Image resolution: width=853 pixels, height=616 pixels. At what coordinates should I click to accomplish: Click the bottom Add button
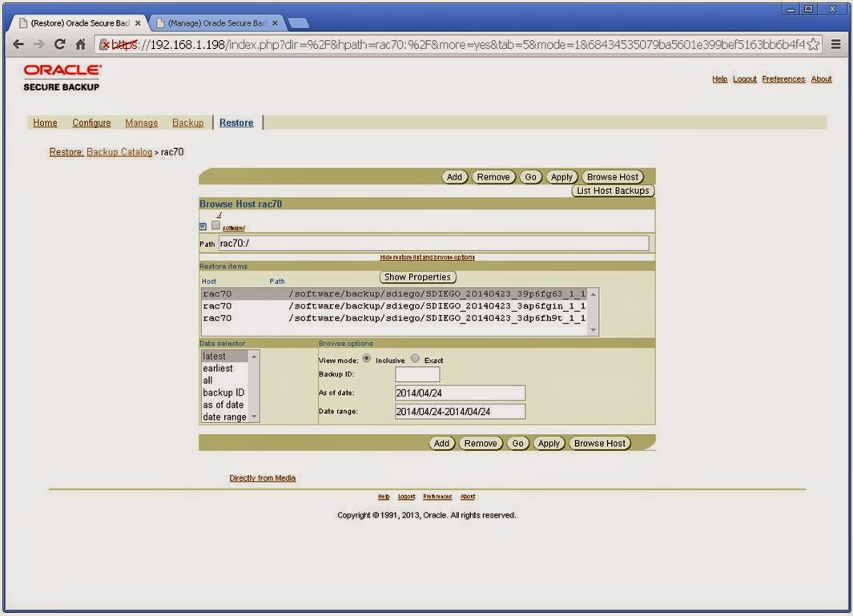coord(441,443)
